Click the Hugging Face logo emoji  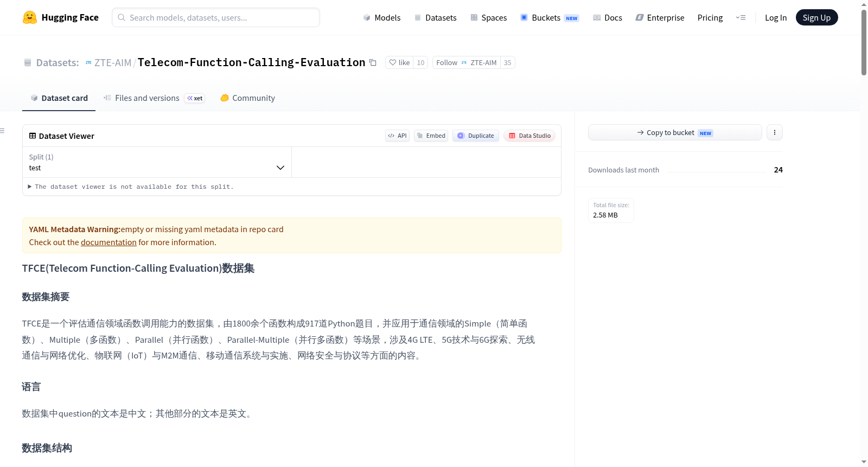click(30, 17)
